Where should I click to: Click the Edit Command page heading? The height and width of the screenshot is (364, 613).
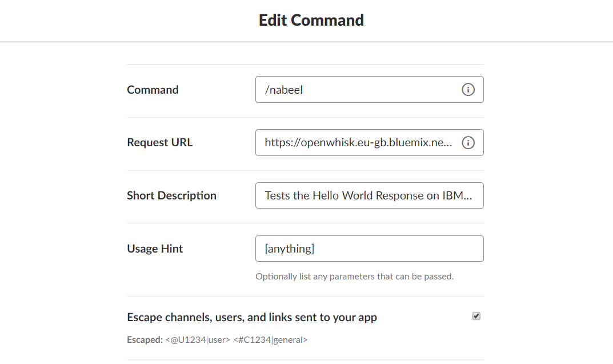click(x=311, y=21)
